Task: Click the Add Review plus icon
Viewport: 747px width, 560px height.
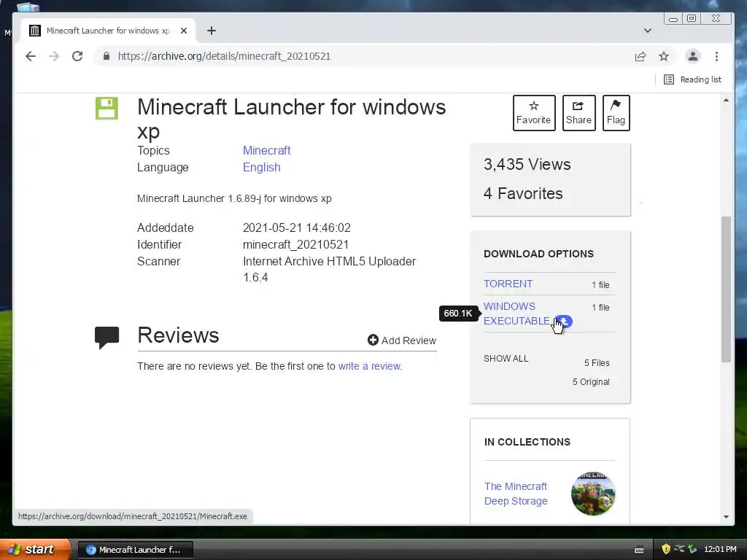Action: click(x=373, y=340)
